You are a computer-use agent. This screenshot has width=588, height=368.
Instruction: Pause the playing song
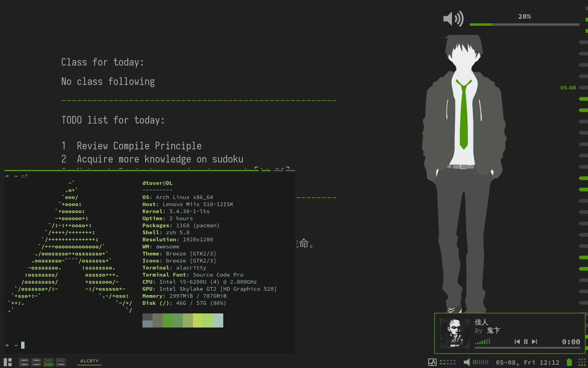(526, 342)
